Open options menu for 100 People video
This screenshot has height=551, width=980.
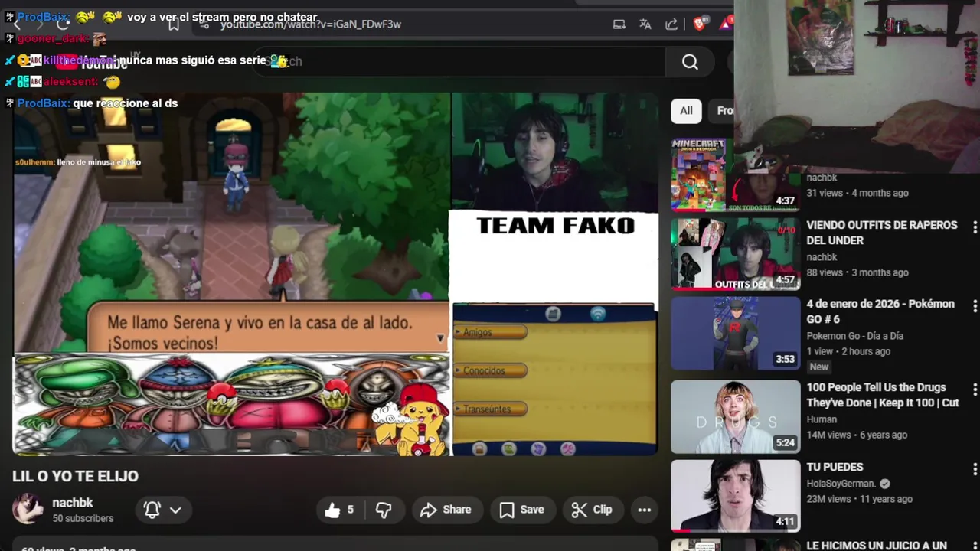(x=975, y=390)
